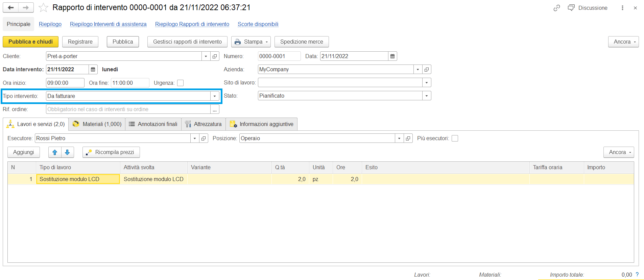644x280 pixels.
Task: Open the Riepilogo link tab
Action: coord(50,24)
